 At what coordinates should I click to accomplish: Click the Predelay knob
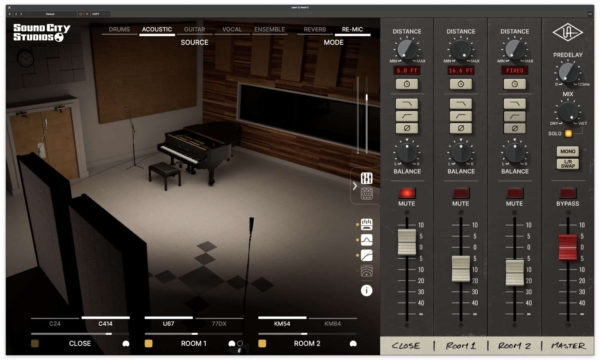pos(568,72)
